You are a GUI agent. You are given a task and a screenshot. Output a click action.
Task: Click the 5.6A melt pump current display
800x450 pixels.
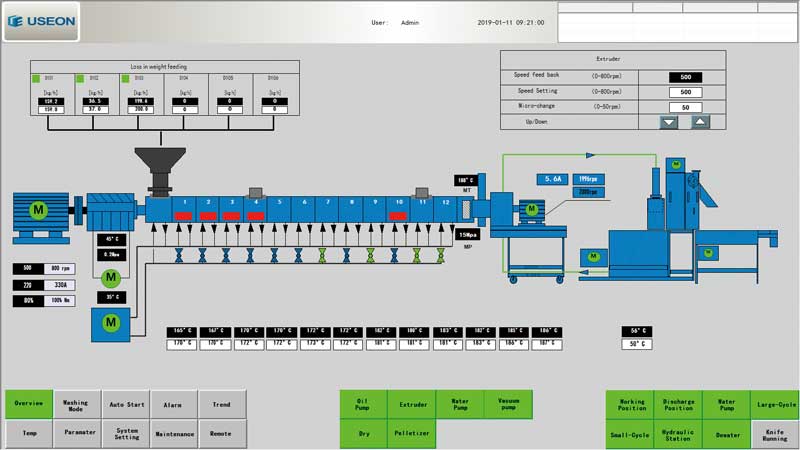553,179
